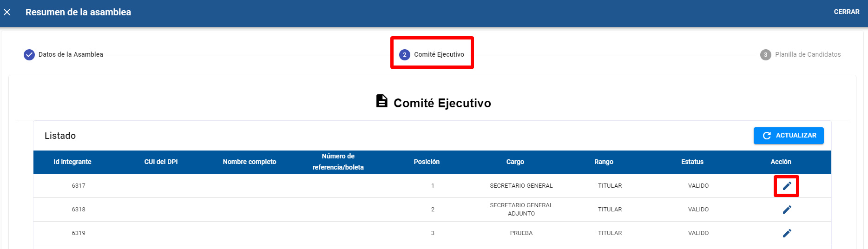868x249 pixels.
Task: Click the completed checkmark step icon
Action: [29, 55]
